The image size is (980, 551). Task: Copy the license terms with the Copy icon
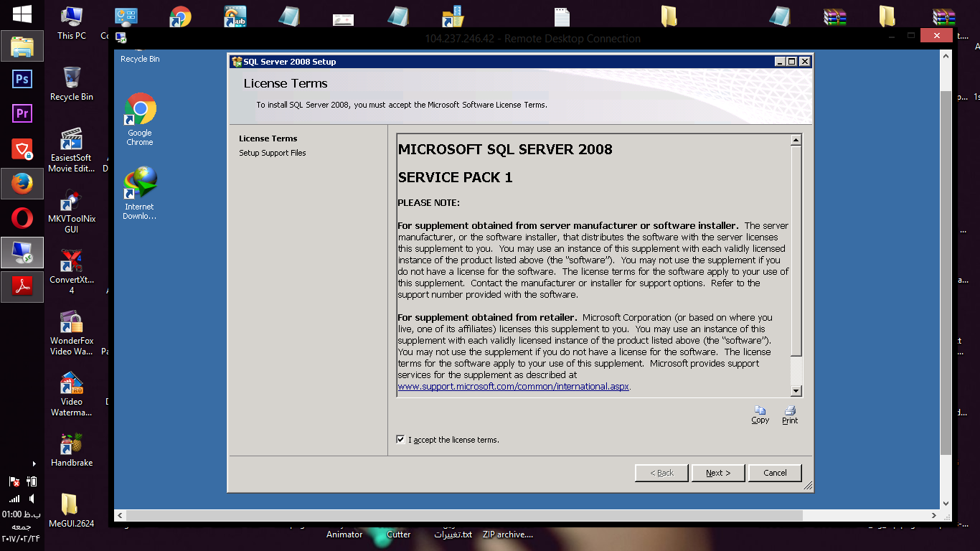click(760, 415)
